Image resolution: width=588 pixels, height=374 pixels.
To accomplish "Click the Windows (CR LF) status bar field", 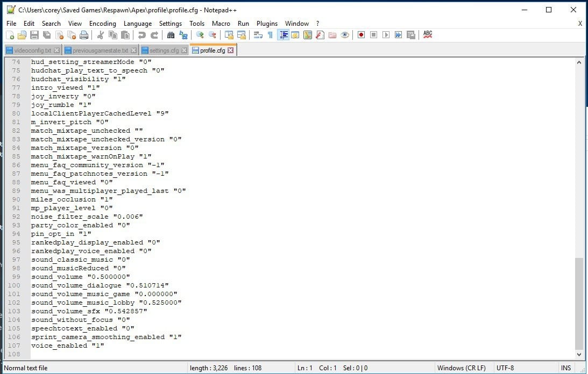I will (x=461, y=368).
